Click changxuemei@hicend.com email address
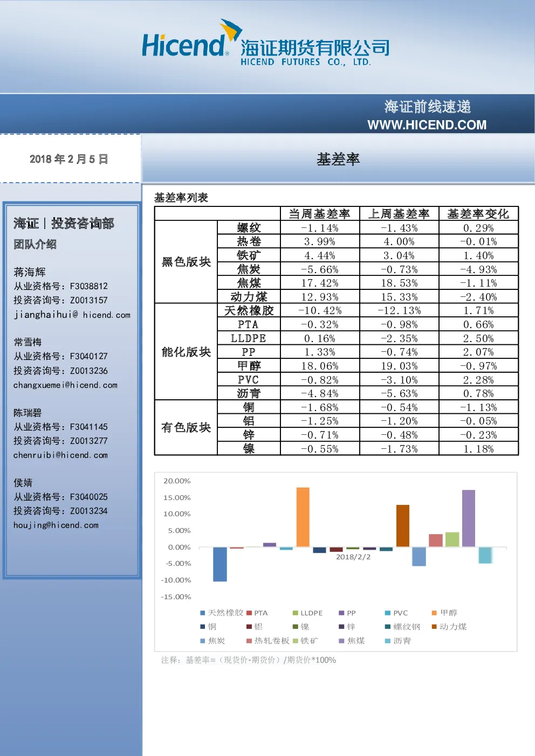 pos(65,385)
